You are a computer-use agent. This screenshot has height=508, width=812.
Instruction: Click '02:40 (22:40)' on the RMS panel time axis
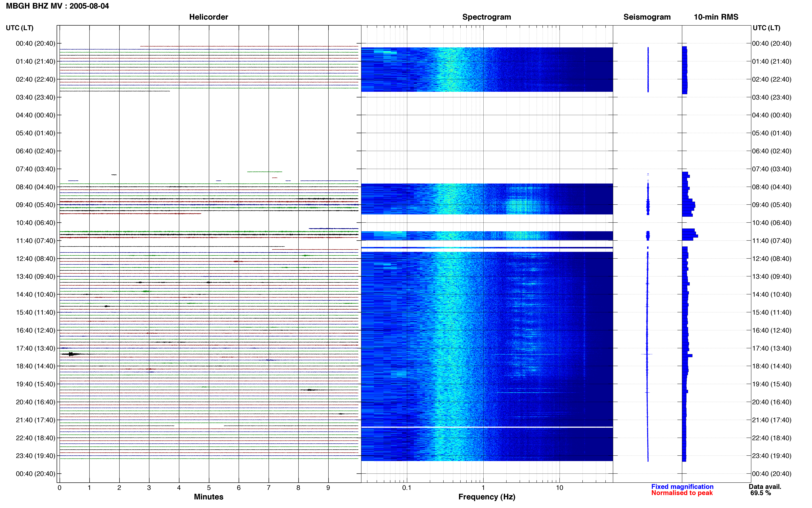(x=772, y=79)
